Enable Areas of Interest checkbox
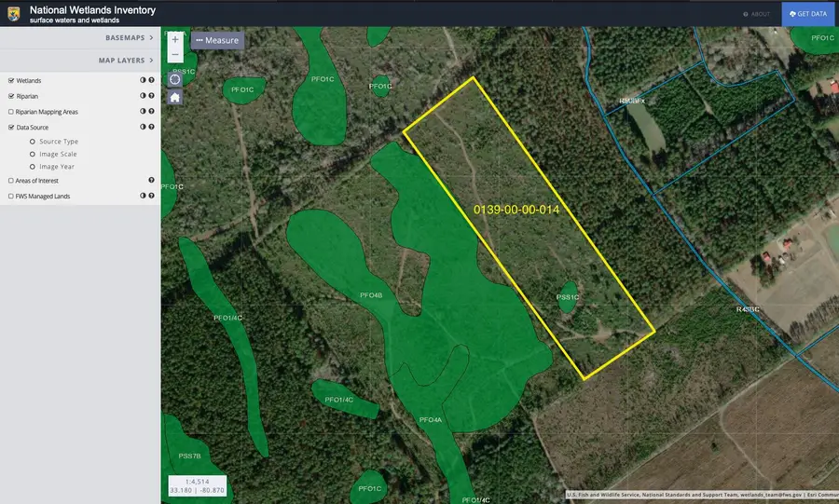 [x=11, y=181]
